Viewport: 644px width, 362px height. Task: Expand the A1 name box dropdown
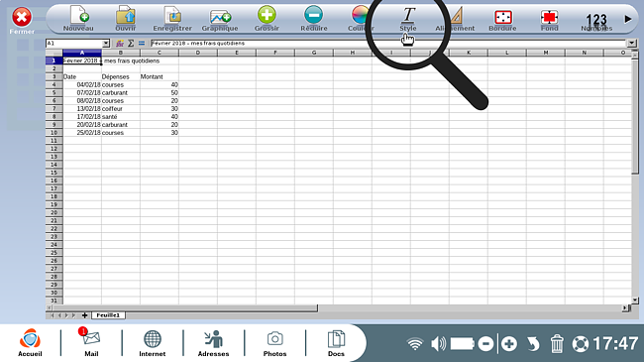coord(106,44)
